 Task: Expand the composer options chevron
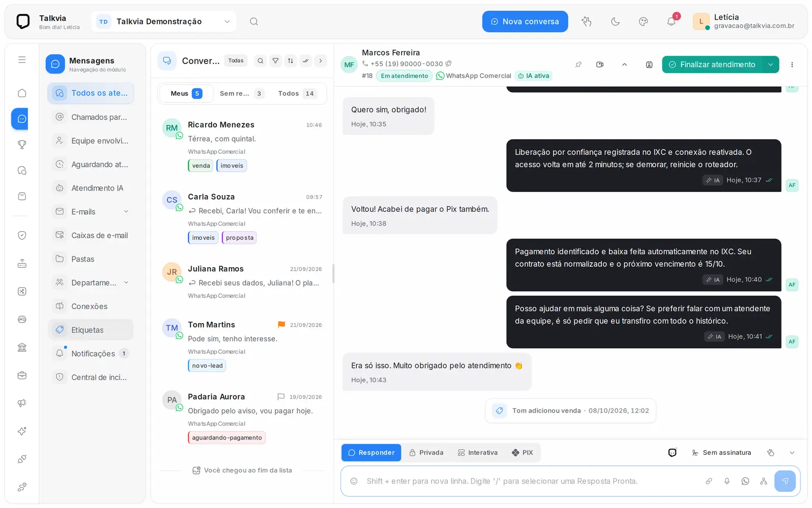tap(792, 453)
